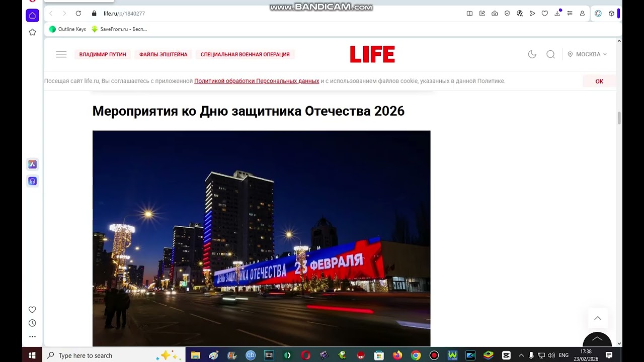Viewport: 644px width, 362px height.
Task: Open Aria AI sidebar icon
Action: pyautogui.click(x=32, y=164)
